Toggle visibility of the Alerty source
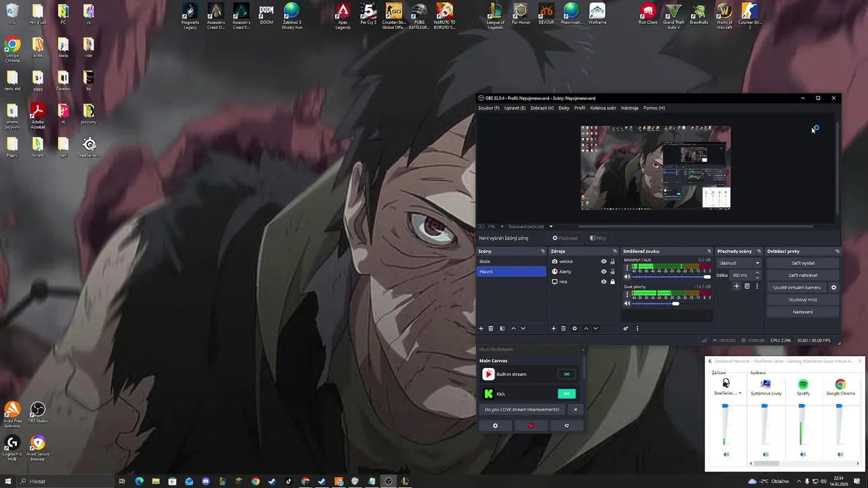This screenshot has height=488, width=868. 604,272
